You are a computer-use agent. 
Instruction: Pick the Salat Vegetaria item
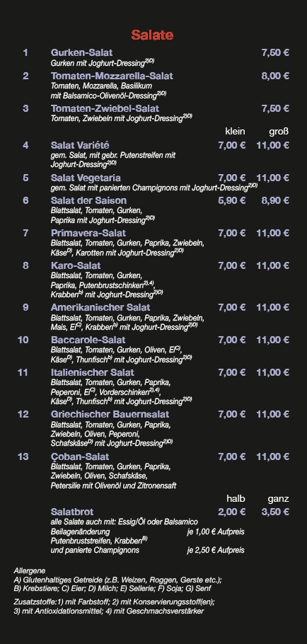point(86,178)
